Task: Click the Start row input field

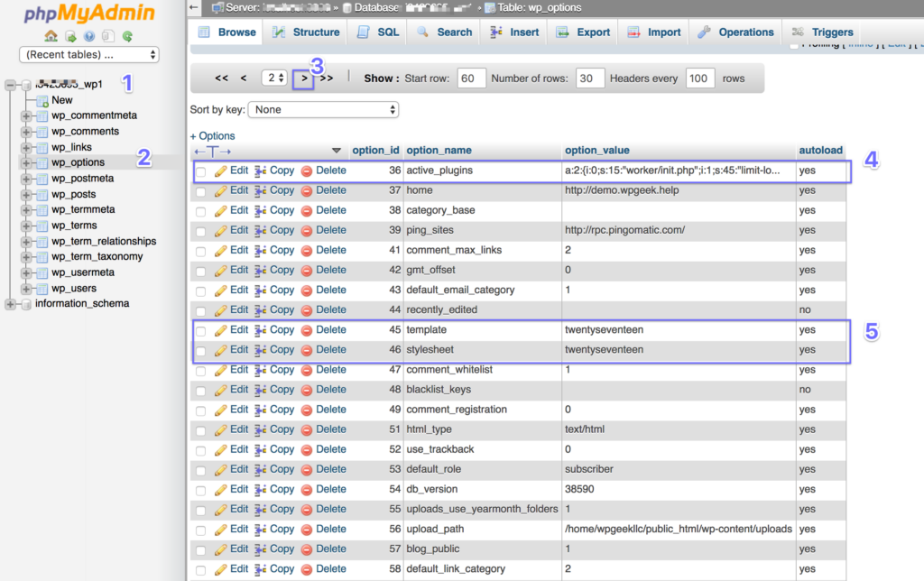Action: coord(471,78)
